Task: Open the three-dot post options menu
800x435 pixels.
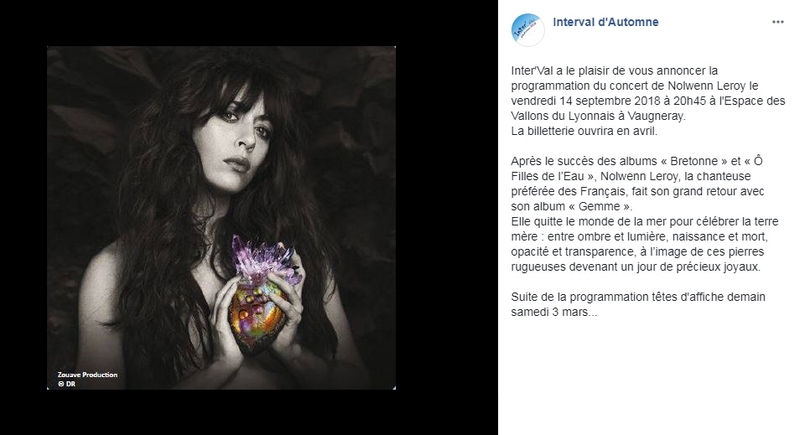Action: 778,22
